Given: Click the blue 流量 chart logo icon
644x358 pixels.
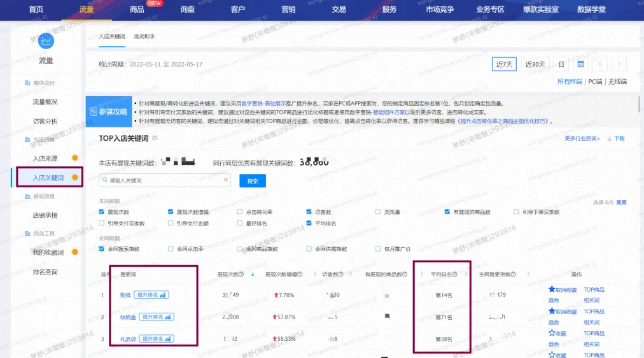Looking at the screenshot, I should point(46,41).
